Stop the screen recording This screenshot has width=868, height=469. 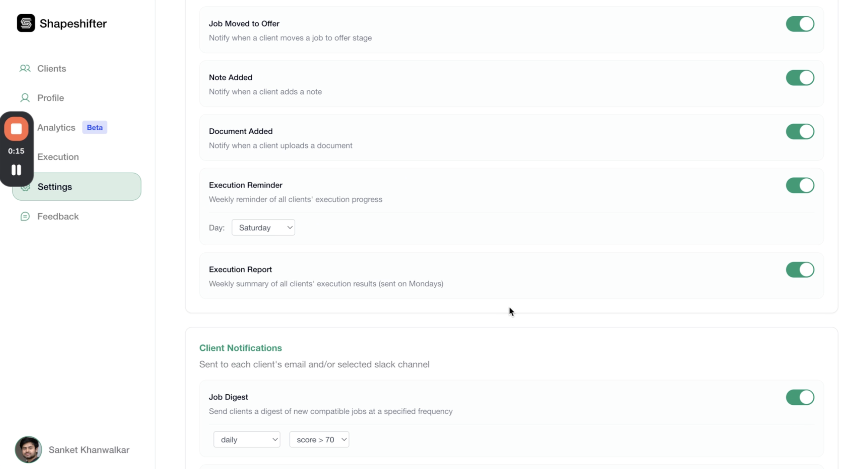pos(16,129)
